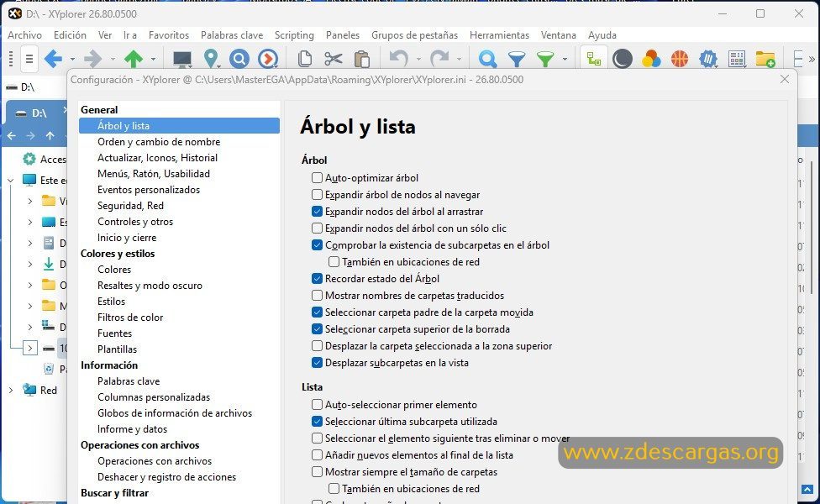The height and width of the screenshot is (504, 820).
Task: Check Expandir árbol de nodos al navegar
Action: 317,195
